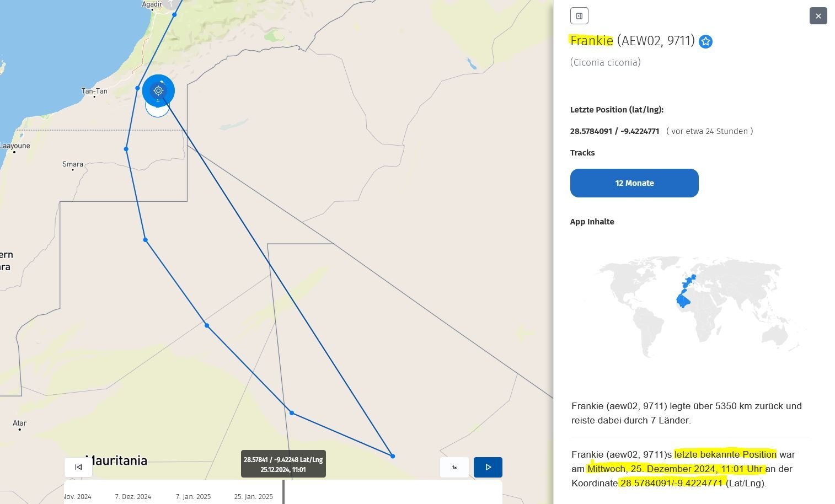Click the coordinates tooltip above the timeline
The width and height of the screenshot is (835, 504).
click(x=283, y=465)
